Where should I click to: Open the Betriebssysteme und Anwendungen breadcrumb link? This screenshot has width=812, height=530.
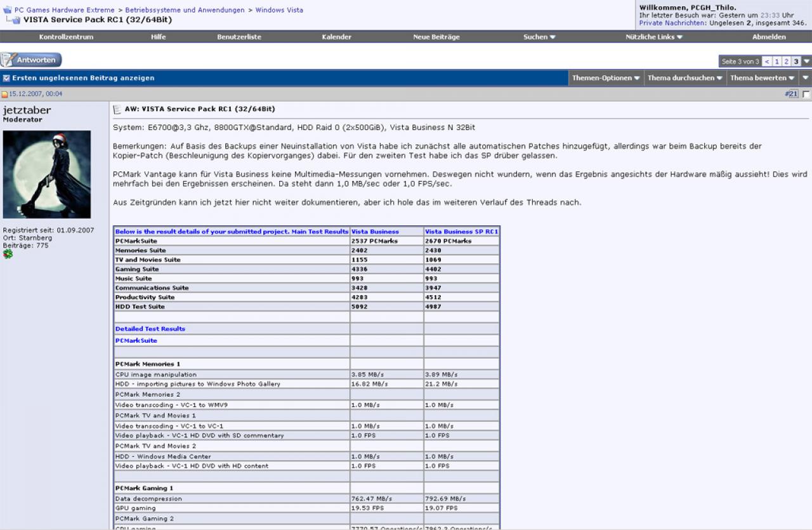pos(185,10)
